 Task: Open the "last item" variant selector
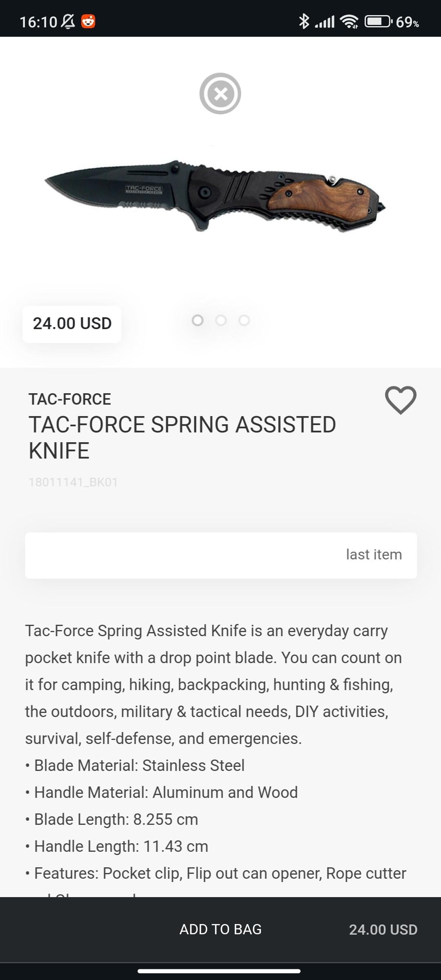point(221,555)
